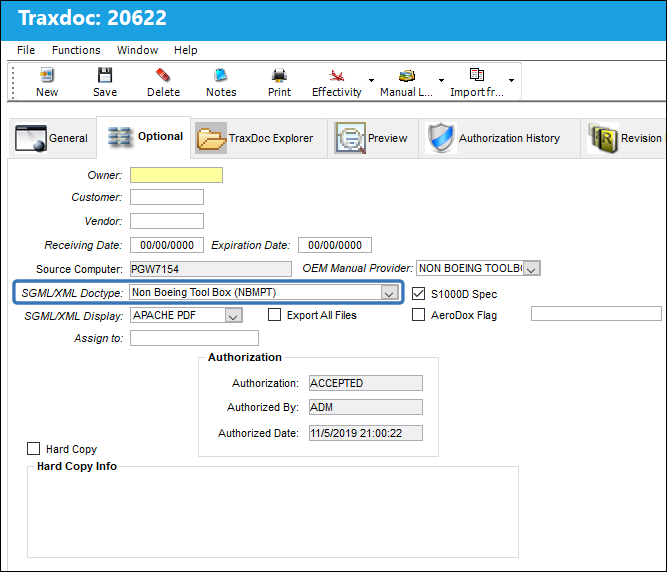This screenshot has width=667, height=572.
Task: Click the Print toolbar label
Action: [279, 92]
